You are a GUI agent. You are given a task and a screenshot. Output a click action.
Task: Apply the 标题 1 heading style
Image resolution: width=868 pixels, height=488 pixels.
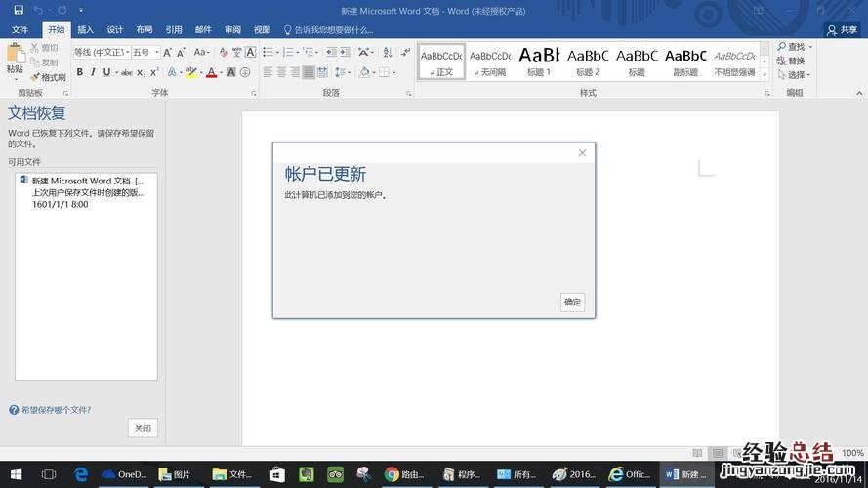pos(538,61)
